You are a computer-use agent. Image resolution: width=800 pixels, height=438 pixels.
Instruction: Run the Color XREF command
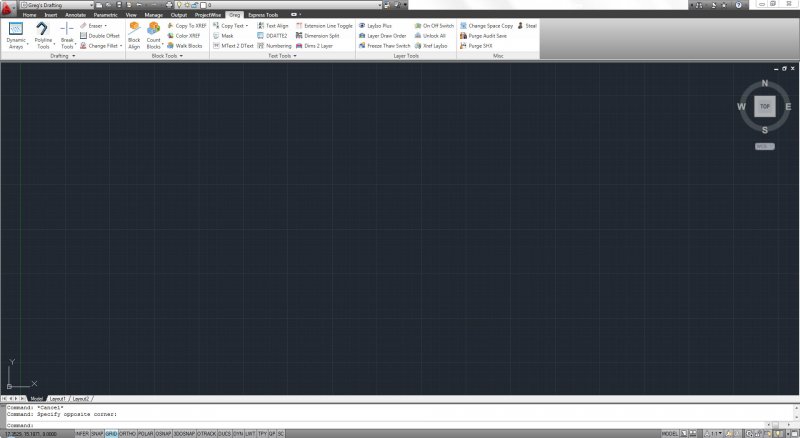pos(184,36)
